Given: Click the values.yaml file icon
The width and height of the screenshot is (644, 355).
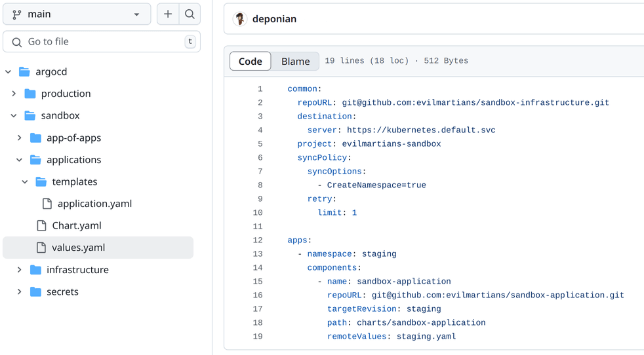Looking at the screenshot, I should pyautogui.click(x=41, y=248).
